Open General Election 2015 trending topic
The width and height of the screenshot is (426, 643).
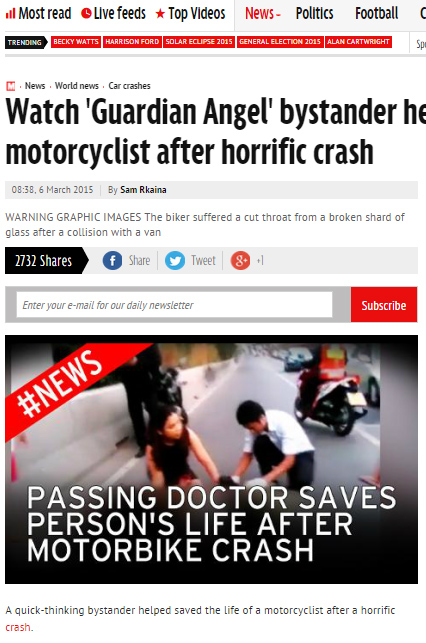tap(280, 42)
